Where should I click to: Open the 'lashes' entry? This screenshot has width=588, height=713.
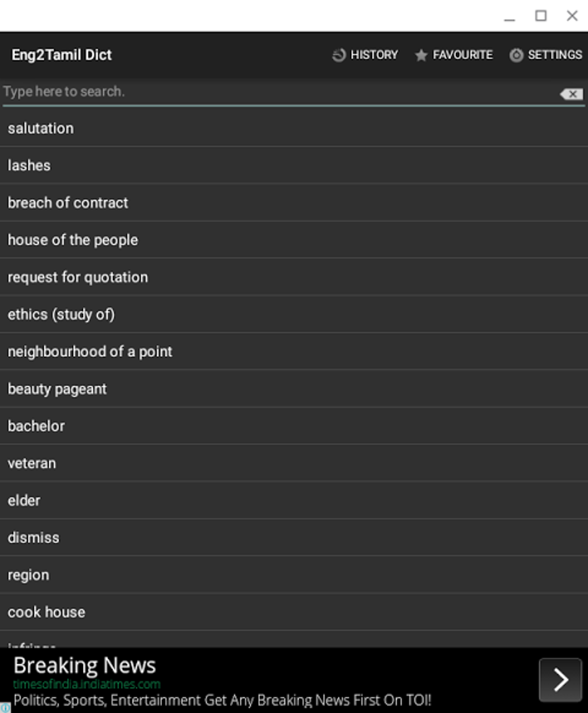29,165
